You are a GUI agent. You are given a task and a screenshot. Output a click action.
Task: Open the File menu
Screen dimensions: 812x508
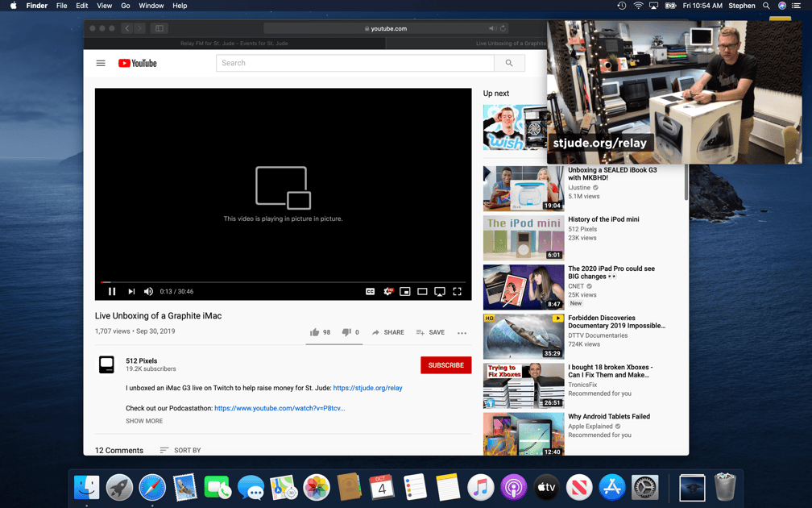coord(61,6)
